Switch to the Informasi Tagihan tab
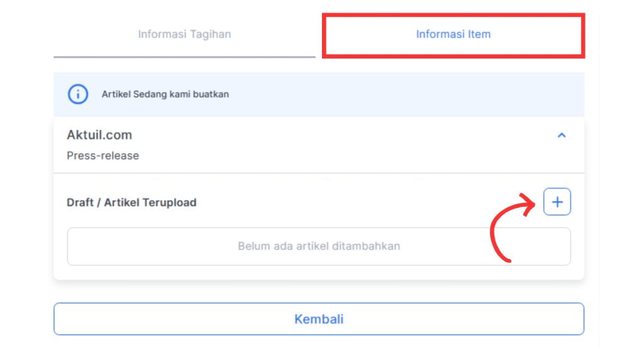The image size is (644, 362). pos(184,34)
